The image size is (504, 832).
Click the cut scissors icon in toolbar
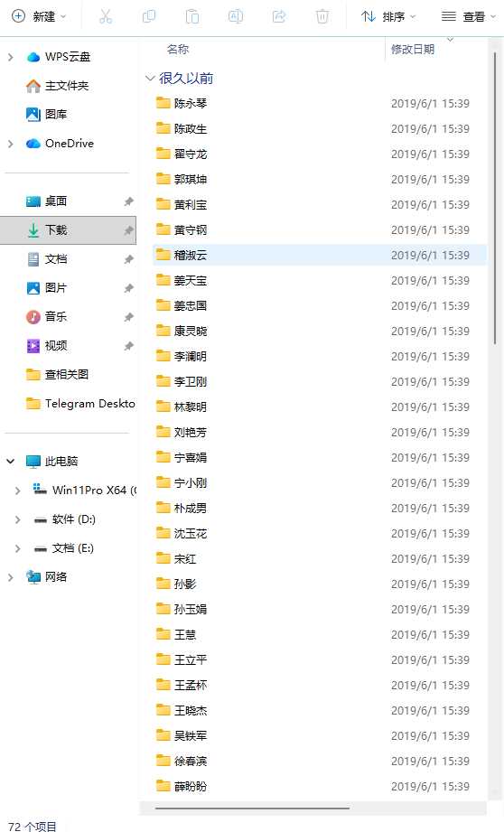106,16
